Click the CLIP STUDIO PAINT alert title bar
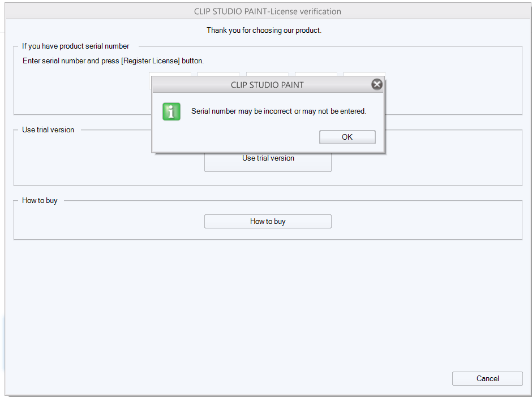 (x=267, y=85)
